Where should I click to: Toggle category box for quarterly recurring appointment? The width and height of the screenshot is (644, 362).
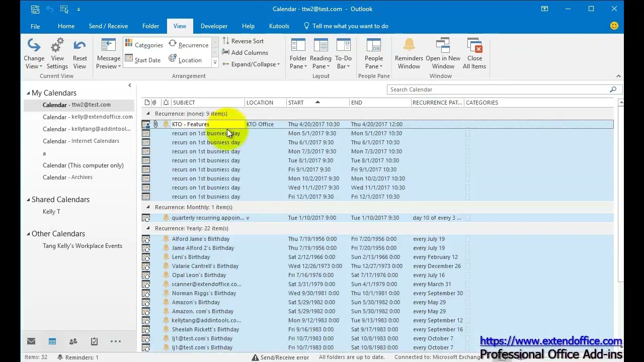(467, 218)
